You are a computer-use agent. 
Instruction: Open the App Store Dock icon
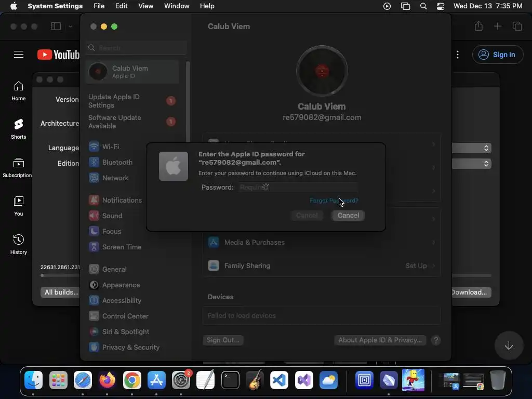[156, 380]
